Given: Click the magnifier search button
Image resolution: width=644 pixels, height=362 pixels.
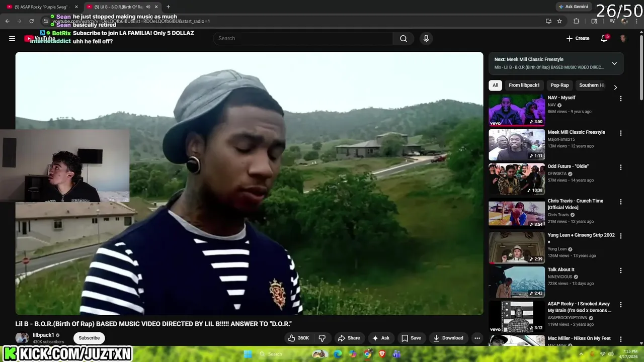Looking at the screenshot, I should click(x=404, y=38).
